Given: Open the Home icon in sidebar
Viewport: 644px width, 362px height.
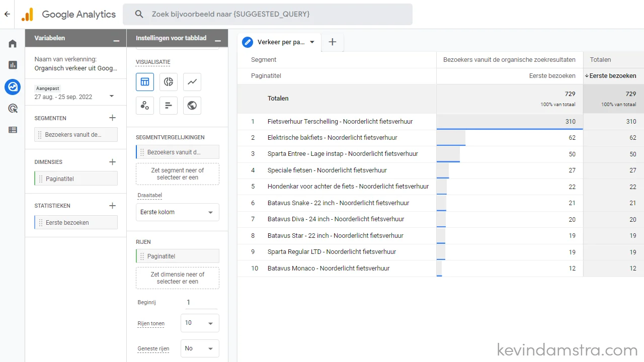Looking at the screenshot, I should click(x=13, y=43).
